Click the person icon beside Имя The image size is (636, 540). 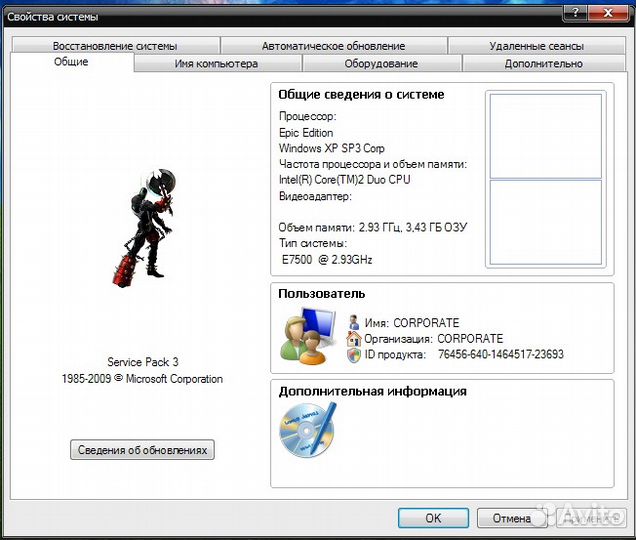(354, 323)
